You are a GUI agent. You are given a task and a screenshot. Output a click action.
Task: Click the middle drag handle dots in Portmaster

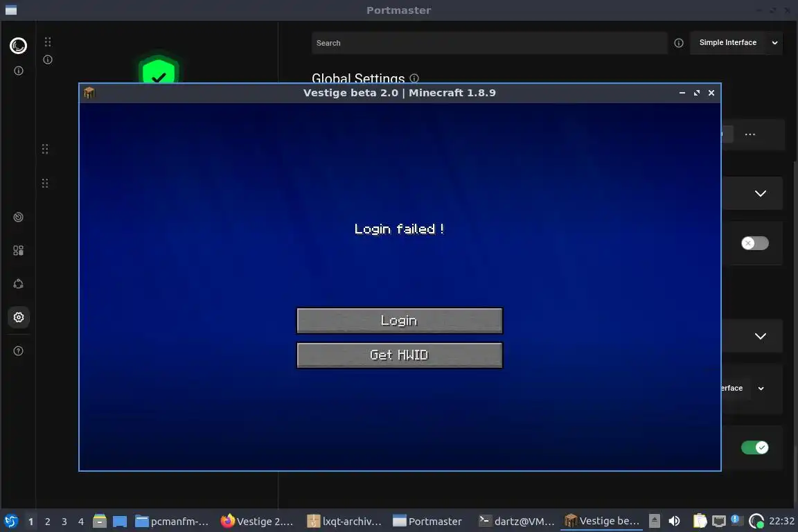(45, 149)
